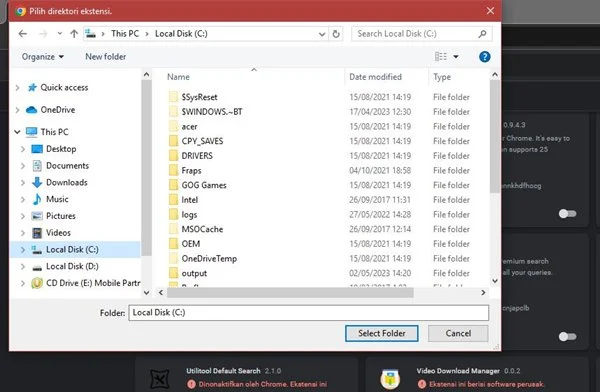Screen dimensions: 600x392
Task: Open the address bar history dropdown
Action: coord(322,34)
